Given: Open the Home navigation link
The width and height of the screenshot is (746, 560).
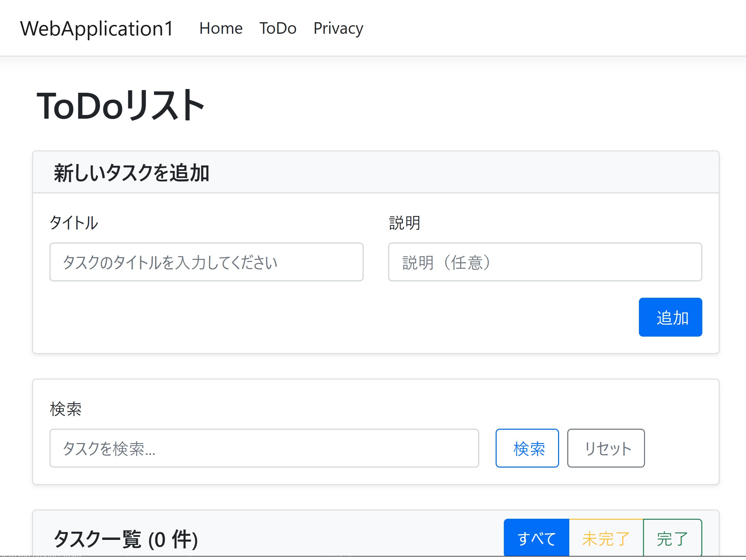Looking at the screenshot, I should (221, 28).
